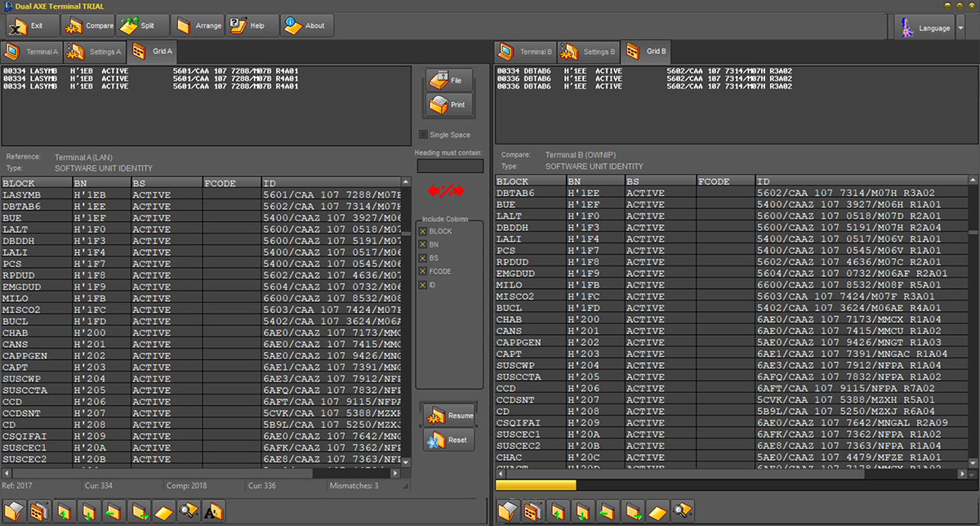The image size is (980, 526).
Task: Click the Compare button in top toolbar
Action: 87,26
